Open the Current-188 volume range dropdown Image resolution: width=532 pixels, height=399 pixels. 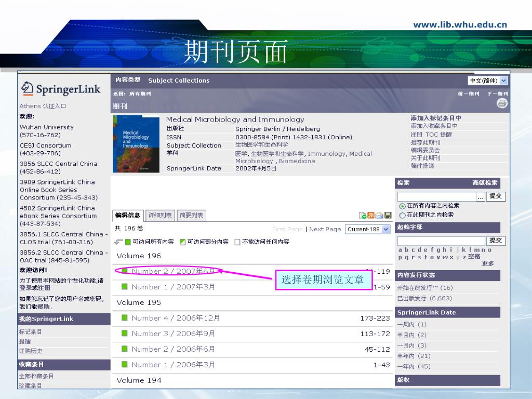coord(367,229)
